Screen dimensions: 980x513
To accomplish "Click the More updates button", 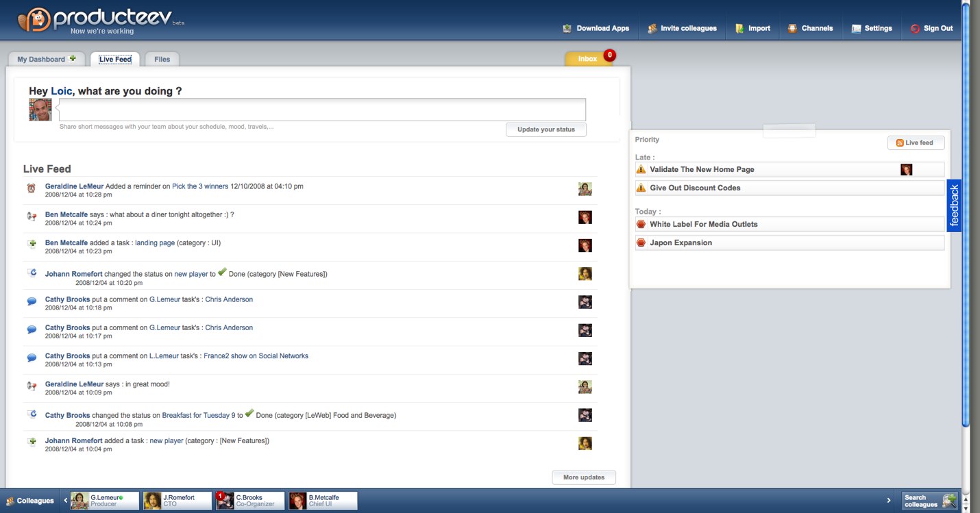I will coord(583,477).
